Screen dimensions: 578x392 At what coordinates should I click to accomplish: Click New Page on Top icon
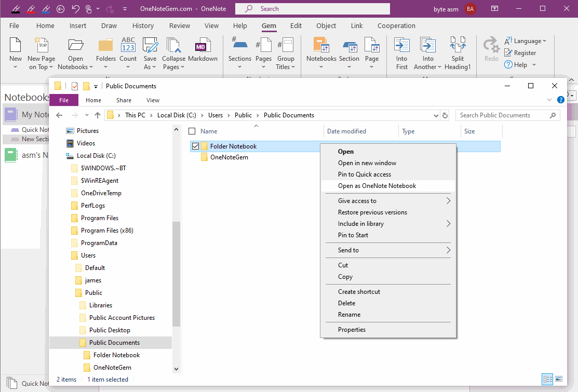click(42, 45)
